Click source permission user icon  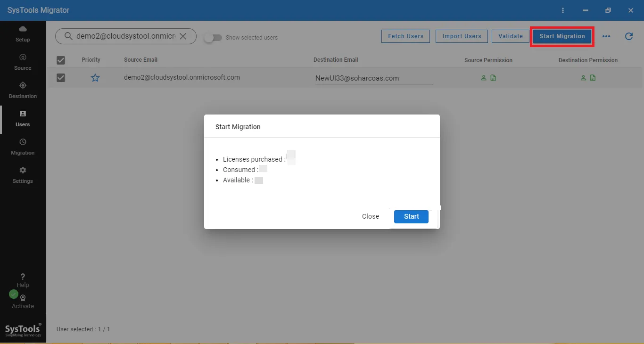pyautogui.click(x=484, y=78)
